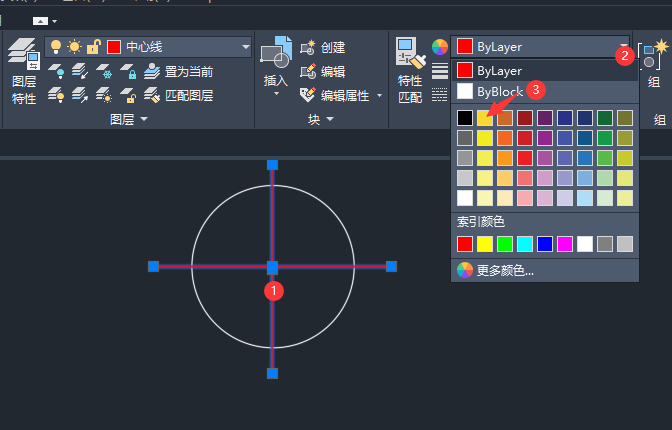Click the left grip of the horizontal centerline
Image resolution: width=672 pixels, height=430 pixels.
(153, 267)
